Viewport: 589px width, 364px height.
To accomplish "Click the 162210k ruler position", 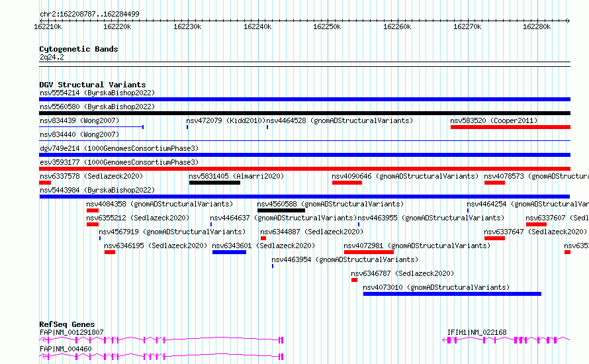I will [48, 26].
